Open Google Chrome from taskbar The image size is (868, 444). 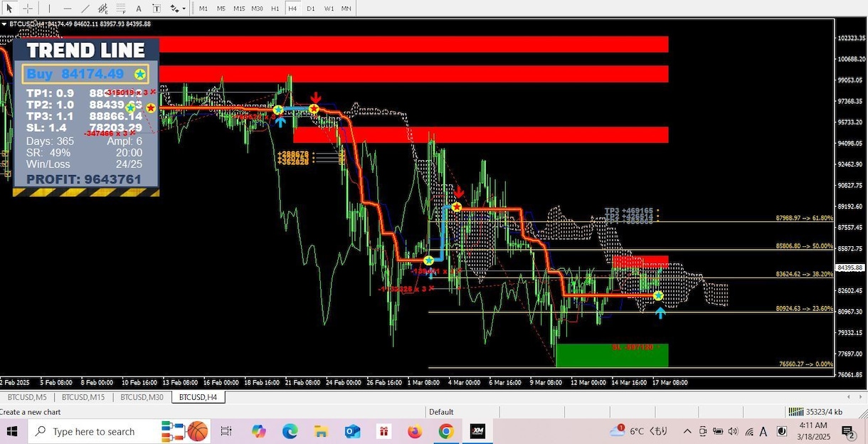coord(446,431)
